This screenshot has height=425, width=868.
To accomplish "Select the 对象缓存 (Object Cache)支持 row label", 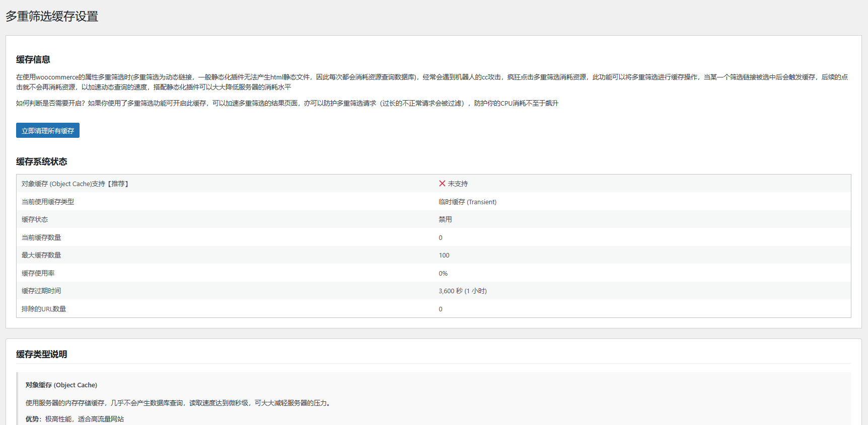I will (76, 184).
